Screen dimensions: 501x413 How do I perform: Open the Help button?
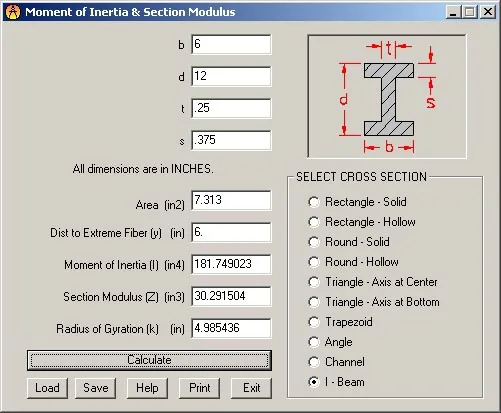click(x=147, y=388)
